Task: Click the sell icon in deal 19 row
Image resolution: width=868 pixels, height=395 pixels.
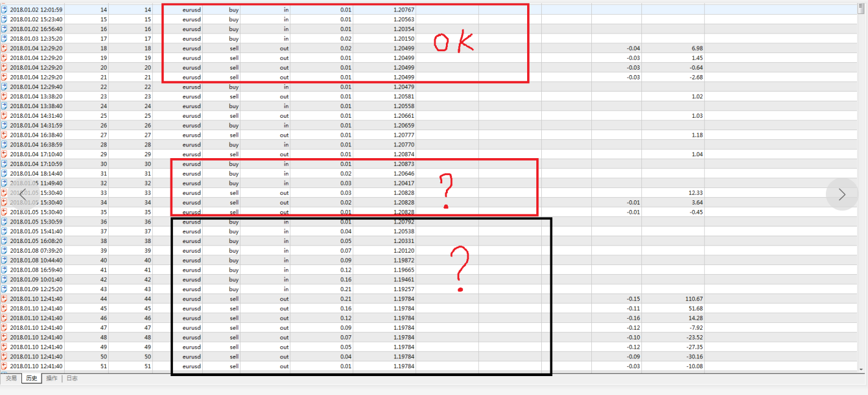Action: tap(4, 58)
